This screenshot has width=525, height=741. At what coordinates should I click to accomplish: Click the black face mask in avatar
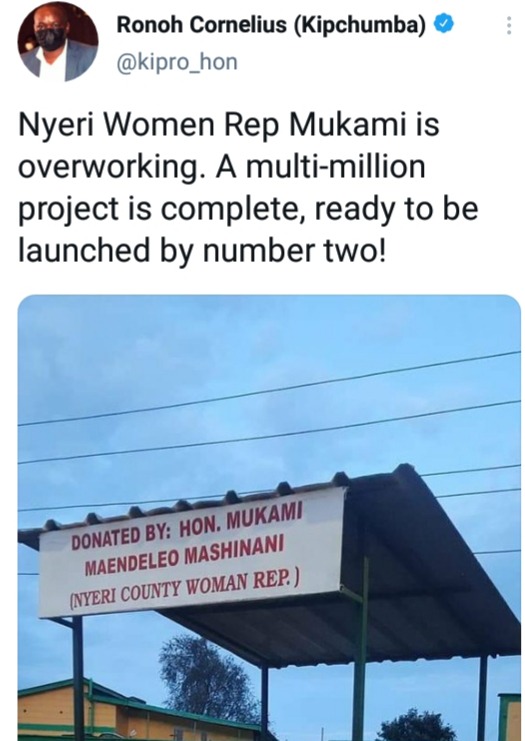(x=51, y=39)
